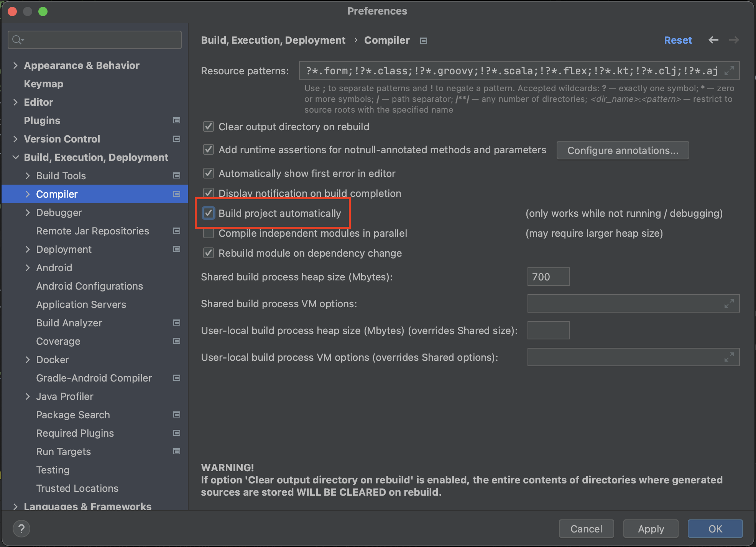Screen dimensions: 756x547
Task: Open help with the question mark button
Action: 21,529
